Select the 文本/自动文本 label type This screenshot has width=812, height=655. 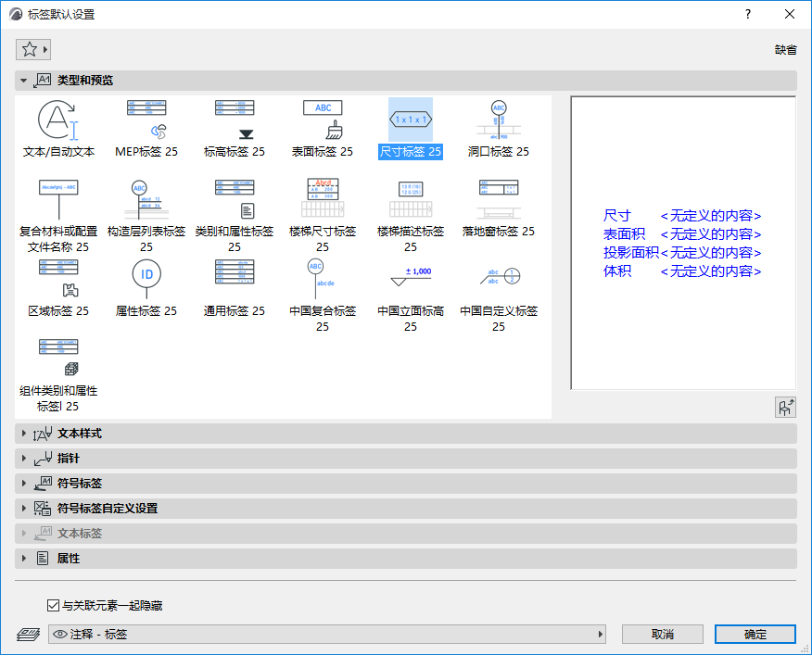tap(58, 129)
